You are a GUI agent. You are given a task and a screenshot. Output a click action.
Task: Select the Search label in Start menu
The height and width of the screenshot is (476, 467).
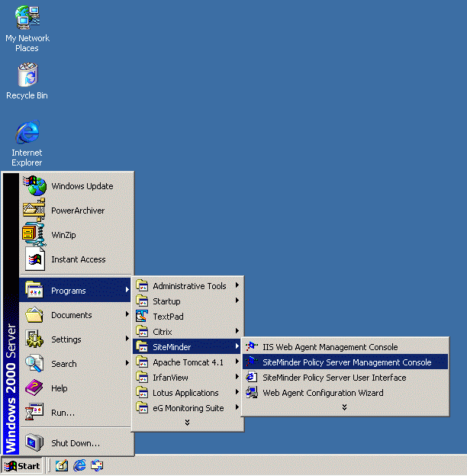pos(64,364)
